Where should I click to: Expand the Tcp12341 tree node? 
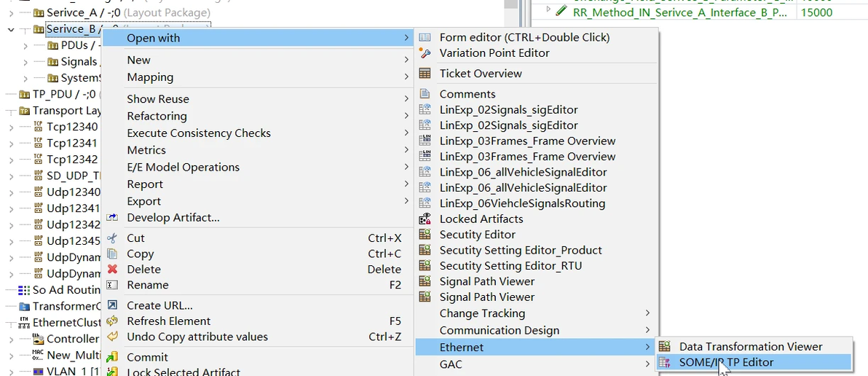pyautogui.click(x=10, y=144)
